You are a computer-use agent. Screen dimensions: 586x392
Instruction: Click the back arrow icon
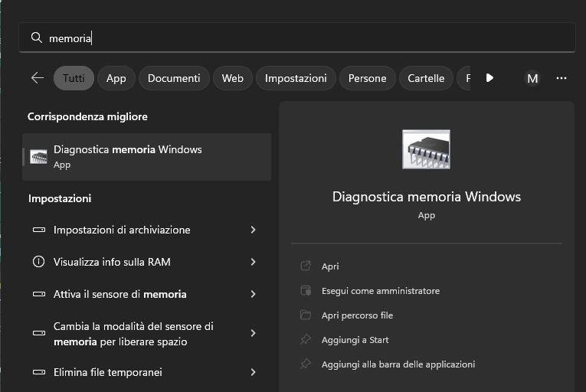[x=37, y=78]
